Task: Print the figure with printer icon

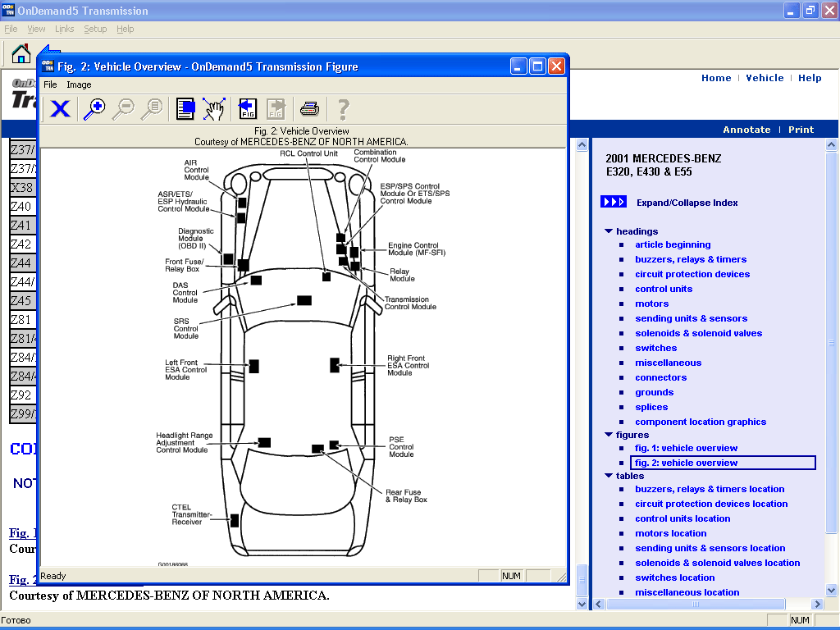Action: 309,109
